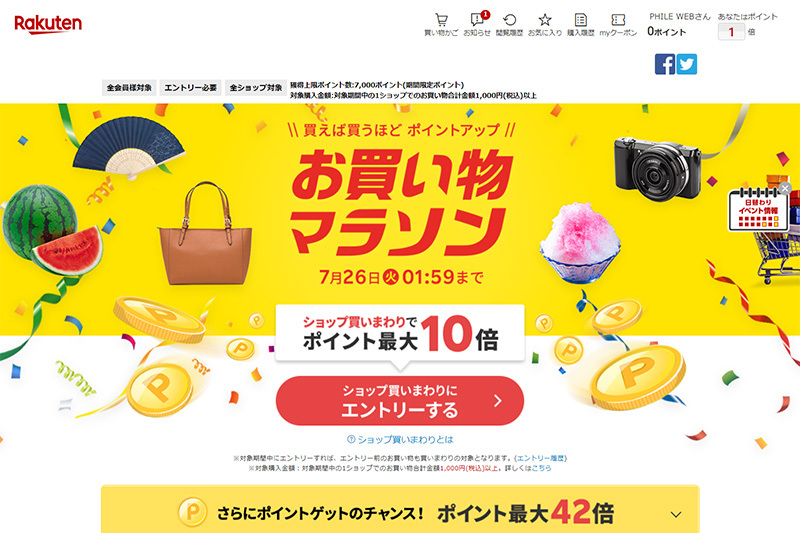This screenshot has height=533, width=800.
Task: Expand the ポイント最大42倍 panel chevron
Action: point(676,514)
